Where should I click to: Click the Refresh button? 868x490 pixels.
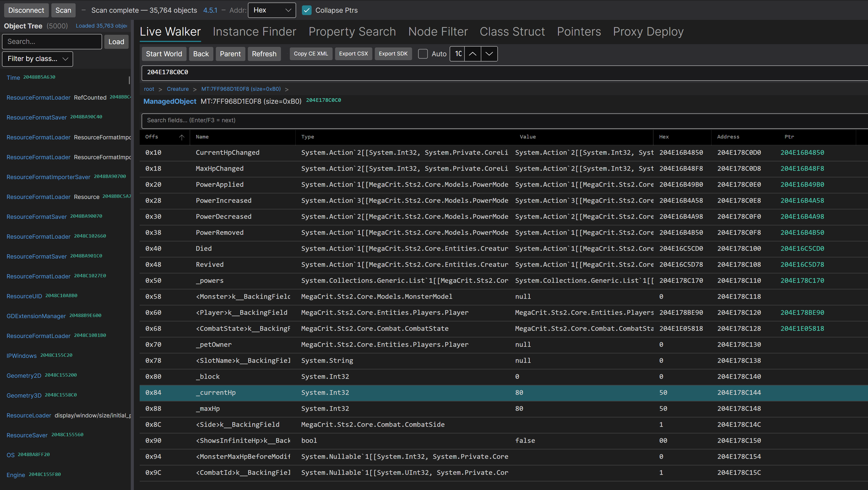[x=264, y=54]
